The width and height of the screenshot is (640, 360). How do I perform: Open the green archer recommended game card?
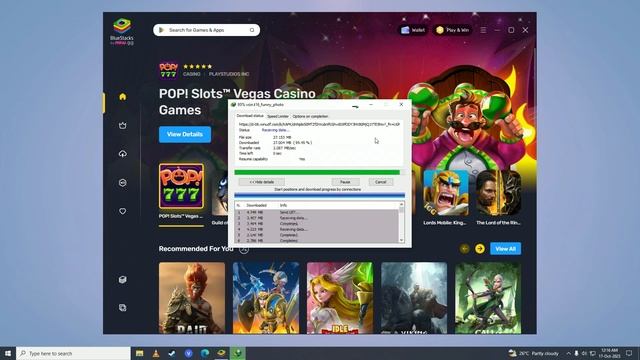point(488,298)
